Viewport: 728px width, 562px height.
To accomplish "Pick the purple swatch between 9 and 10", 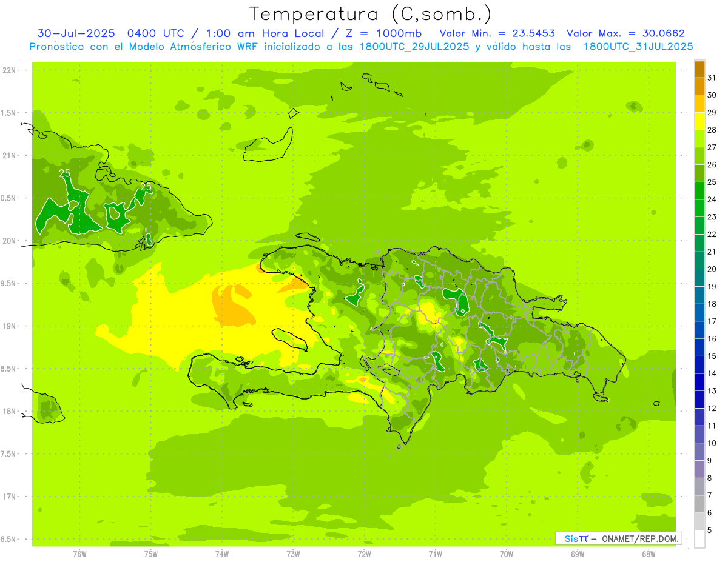I will (699, 452).
